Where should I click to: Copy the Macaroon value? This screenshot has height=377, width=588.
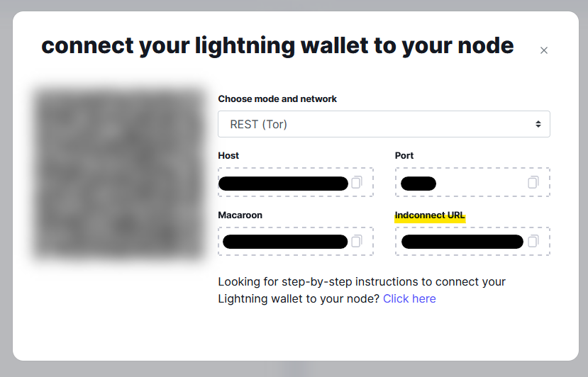point(357,241)
